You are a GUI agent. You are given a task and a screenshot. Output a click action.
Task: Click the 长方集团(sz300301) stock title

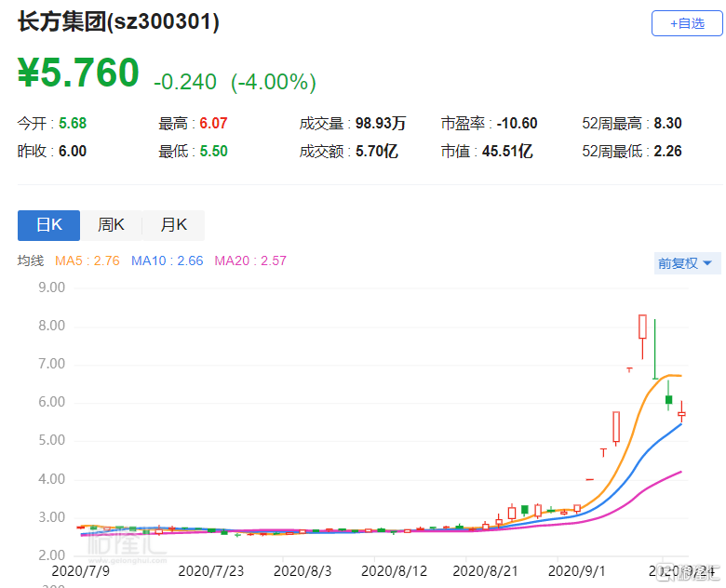pyautogui.click(x=118, y=22)
